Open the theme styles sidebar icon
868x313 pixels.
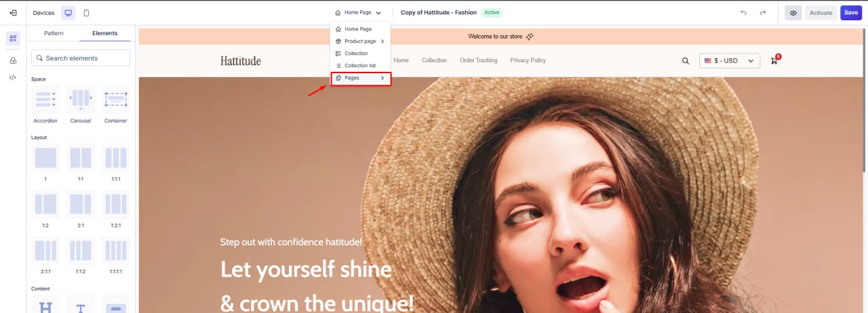click(x=13, y=60)
